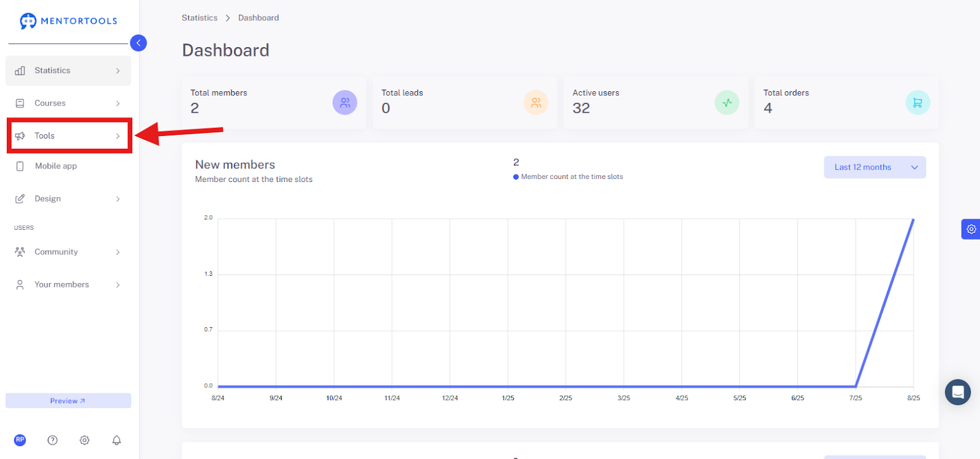Click the New members chart heading
This screenshot has height=459, width=980.
(235, 165)
